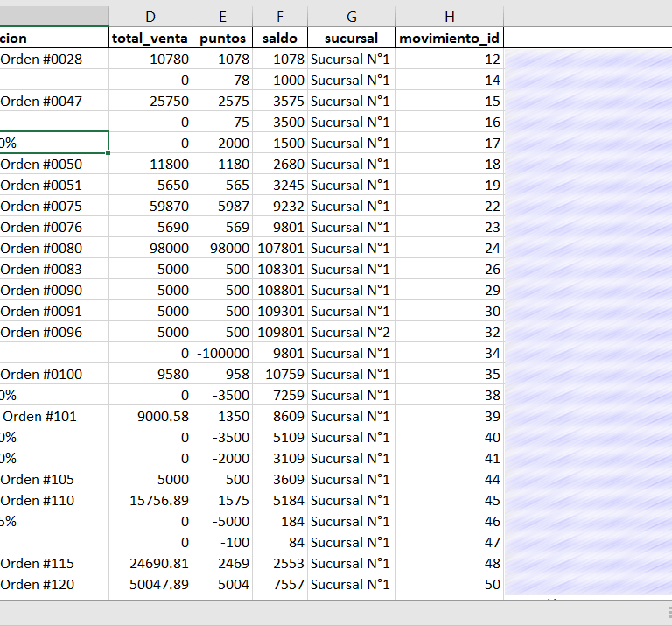
Task: Click the movimiento_id header cell
Action: 449,38
